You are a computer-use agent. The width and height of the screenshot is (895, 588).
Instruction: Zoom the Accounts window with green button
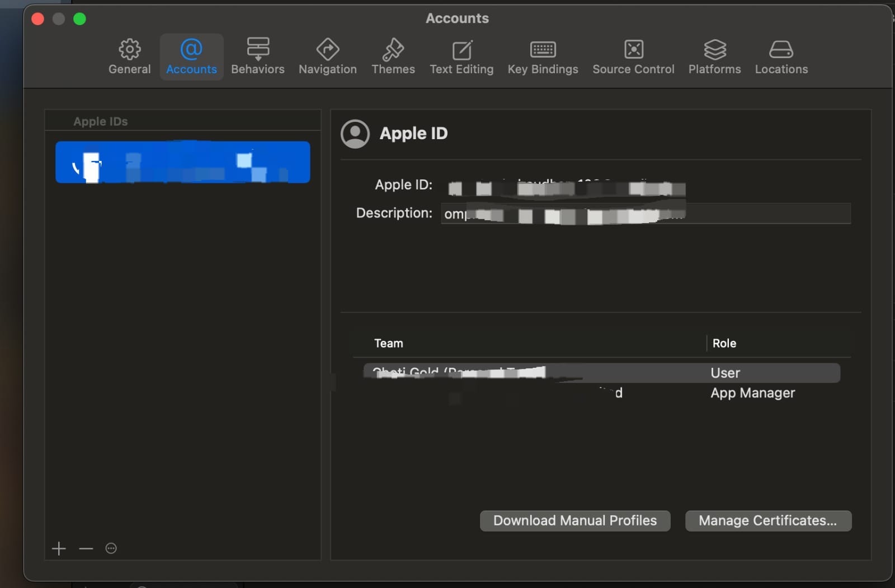pyautogui.click(x=79, y=19)
